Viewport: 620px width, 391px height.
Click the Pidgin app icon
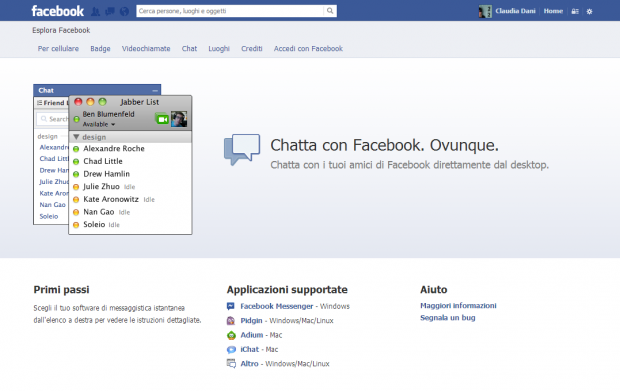point(231,321)
